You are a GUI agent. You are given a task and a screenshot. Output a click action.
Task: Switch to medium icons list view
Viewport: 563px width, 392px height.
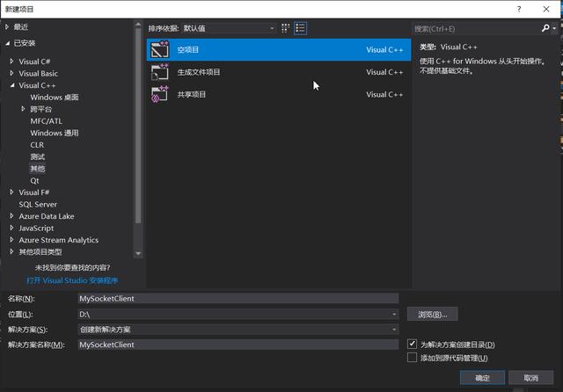300,28
